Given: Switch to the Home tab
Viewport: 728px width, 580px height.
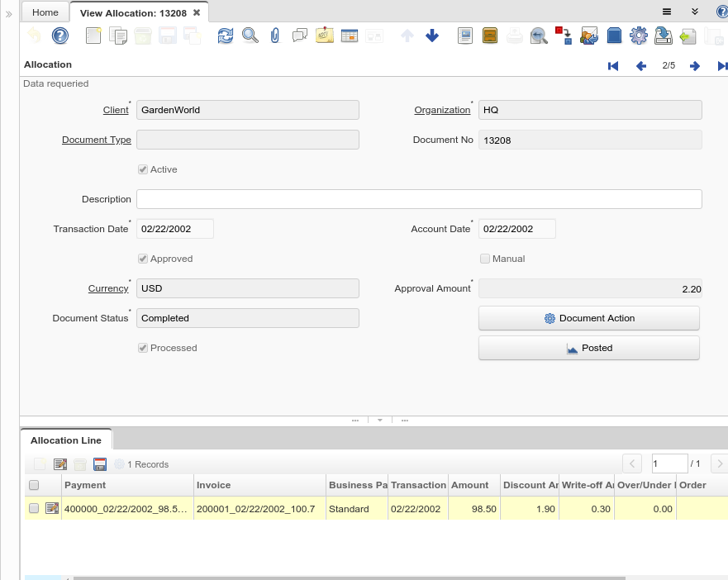Looking at the screenshot, I should pos(45,12).
